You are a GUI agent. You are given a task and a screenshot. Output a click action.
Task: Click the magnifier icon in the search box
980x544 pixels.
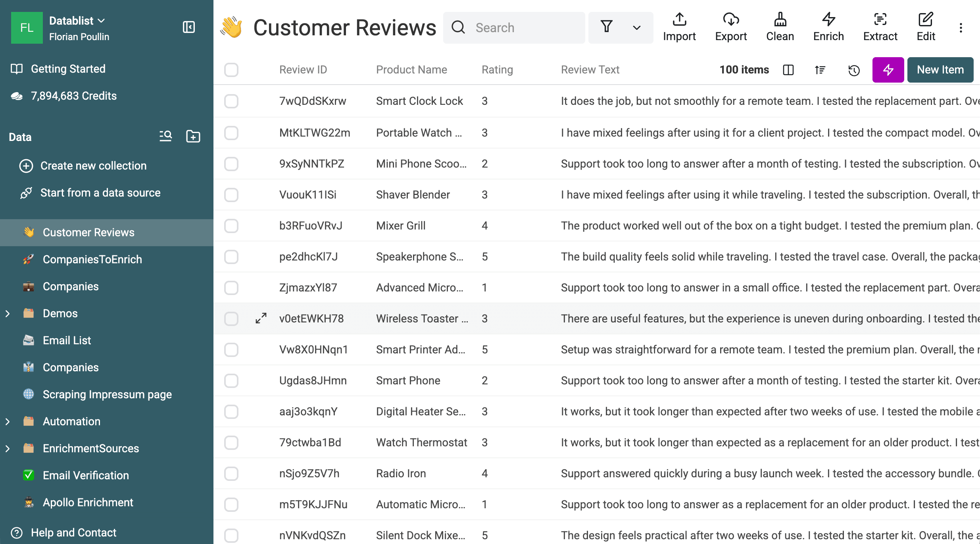(458, 27)
